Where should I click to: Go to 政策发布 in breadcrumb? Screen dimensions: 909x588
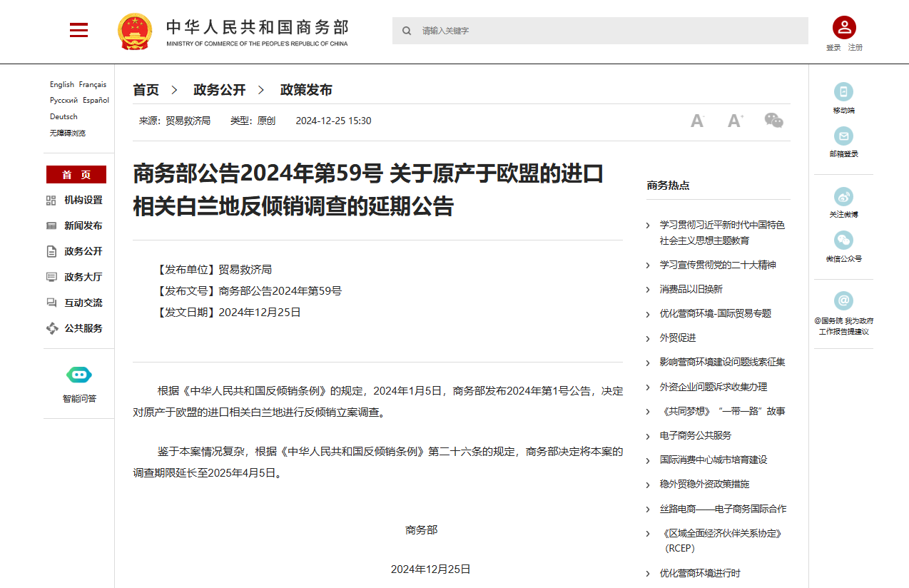(306, 90)
